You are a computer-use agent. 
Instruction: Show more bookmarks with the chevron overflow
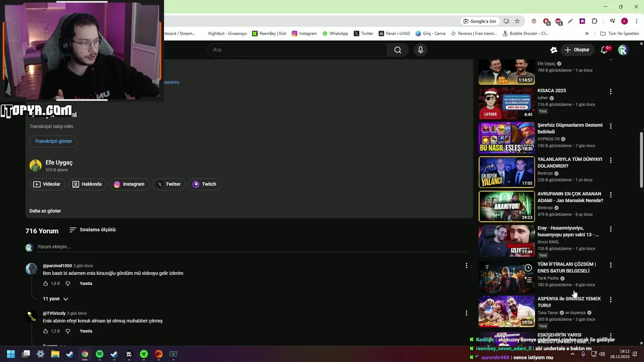coord(587,34)
